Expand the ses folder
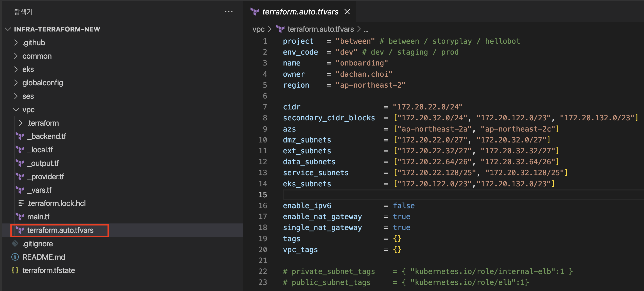 click(16, 96)
